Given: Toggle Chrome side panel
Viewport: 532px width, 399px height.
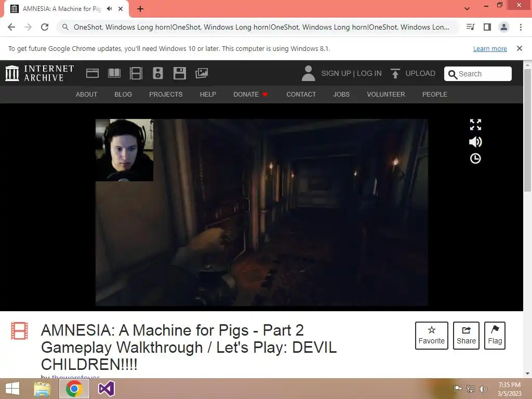Looking at the screenshot, I should point(487,27).
